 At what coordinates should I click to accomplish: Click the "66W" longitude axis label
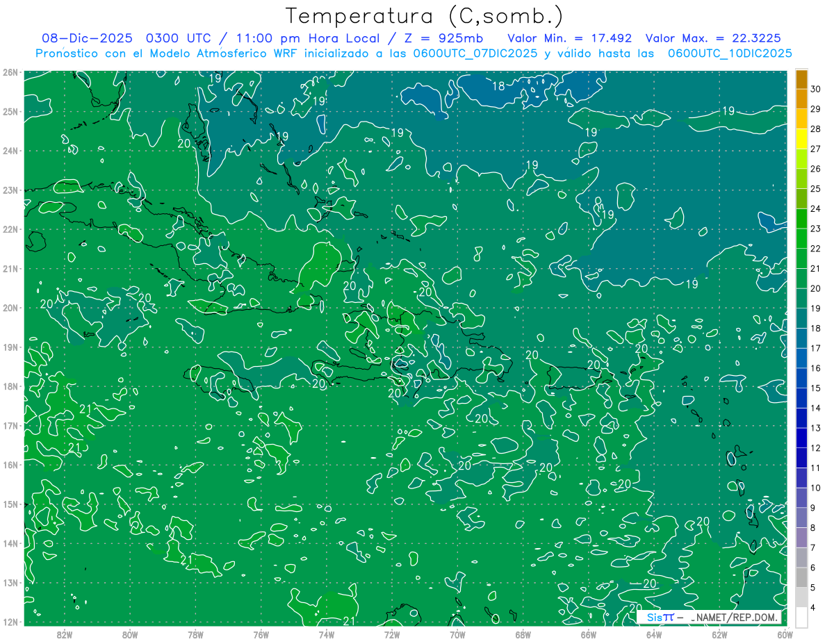(588, 634)
